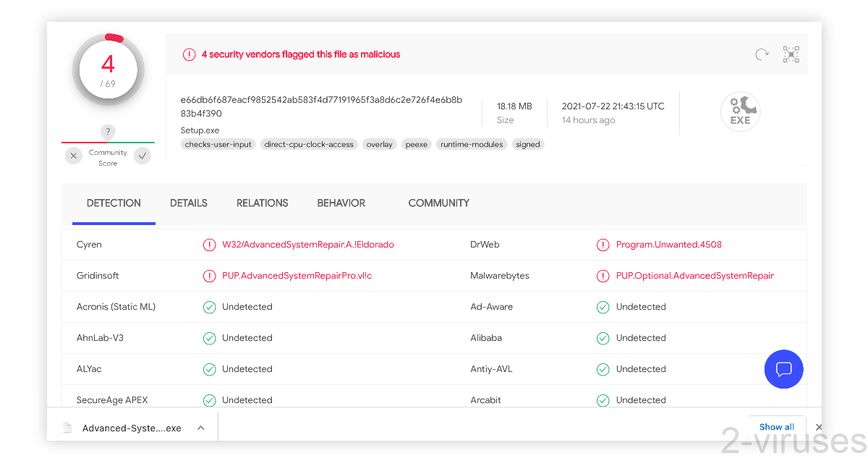The height and width of the screenshot is (461, 868).
Task: Click the alert icon beside Malwarebytes result
Action: (603, 276)
